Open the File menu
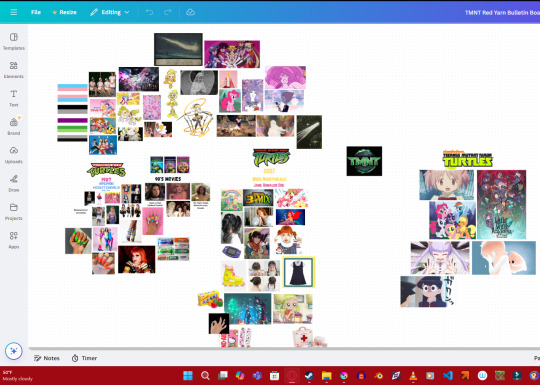The image size is (540, 385). point(36,12)
